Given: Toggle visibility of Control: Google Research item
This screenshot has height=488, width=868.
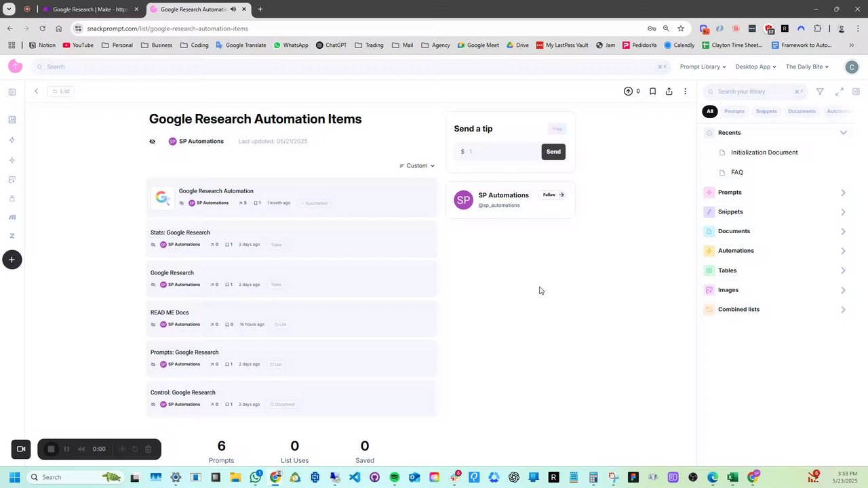Looking at the screenshot, I should pyautogui.click(x=153, y=405).
